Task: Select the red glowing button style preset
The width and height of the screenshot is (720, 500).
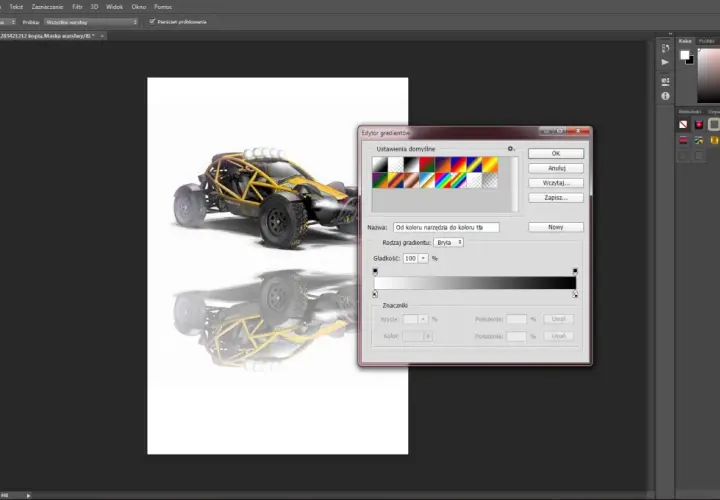Action: click(x=698, y=124)
